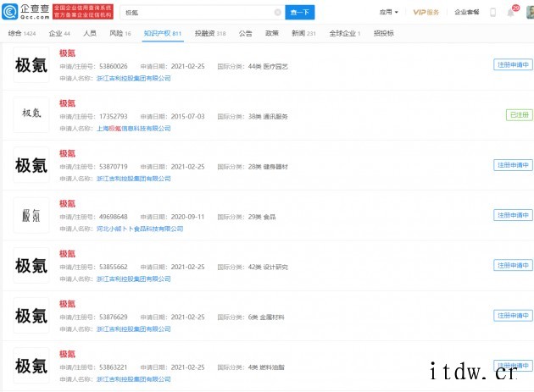Open the notification bell with red badge
This screenshot has height=392, width=534.
tap(510, 13)
